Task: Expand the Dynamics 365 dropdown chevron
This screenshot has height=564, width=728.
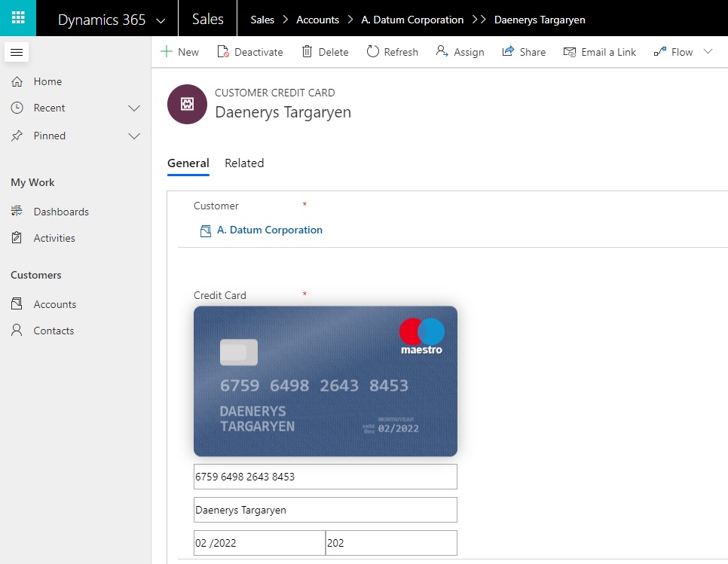Action: [x=161, y=21]
